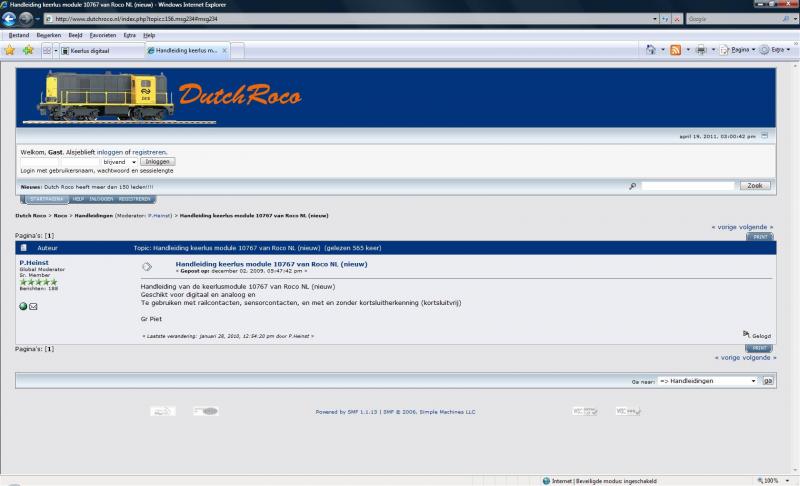Open the Bestand menu

point(18,35)
